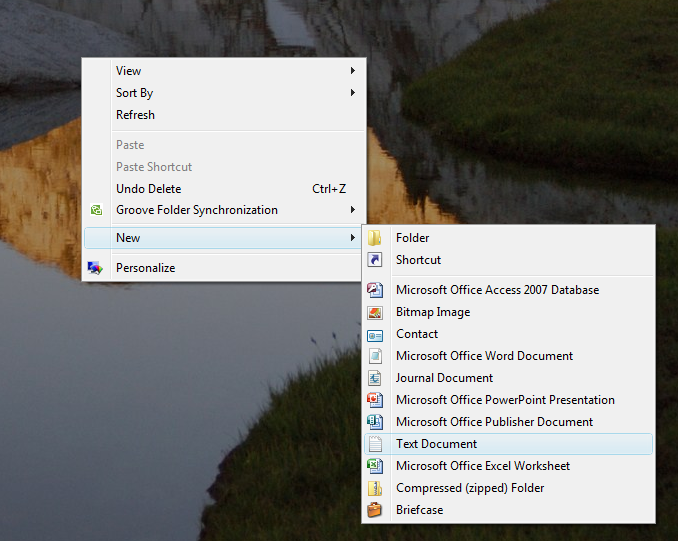Click the Contact card icon
This screenshot has height=541, width=678.
click(374, 336)
